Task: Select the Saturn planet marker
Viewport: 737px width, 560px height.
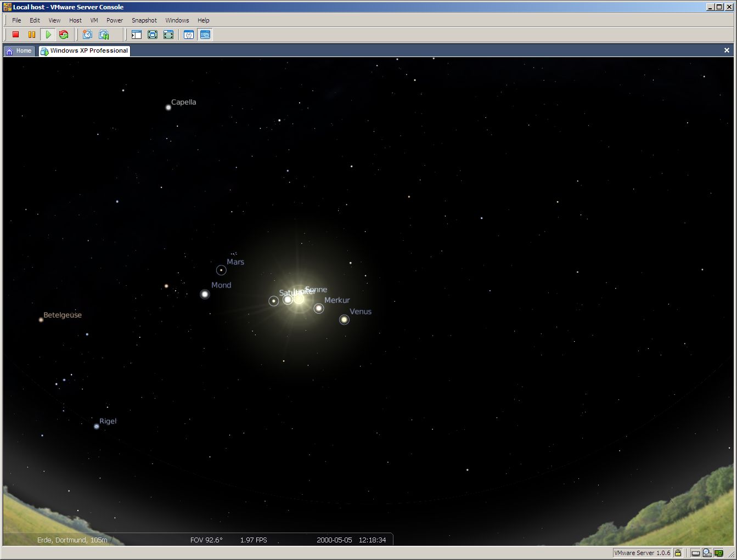Action: (273, 301)
